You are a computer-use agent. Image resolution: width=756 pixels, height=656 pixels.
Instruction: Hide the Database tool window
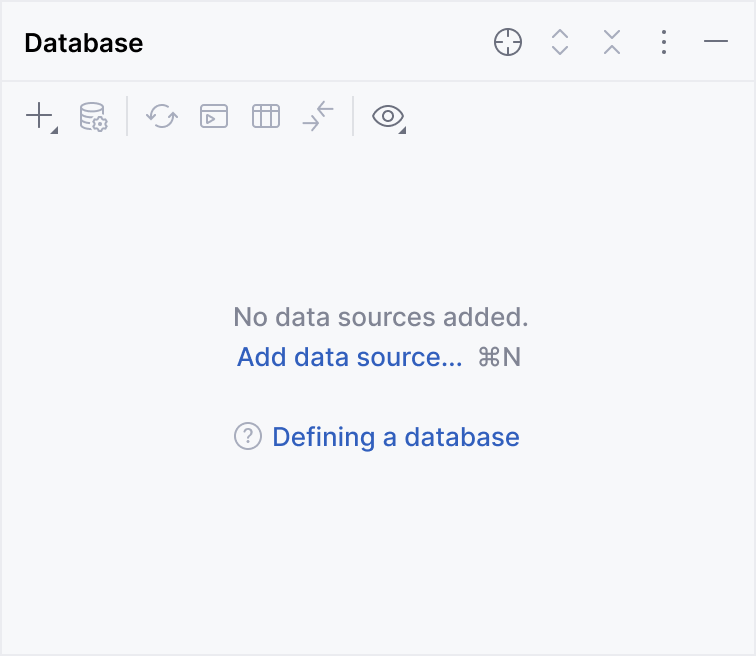716,42
